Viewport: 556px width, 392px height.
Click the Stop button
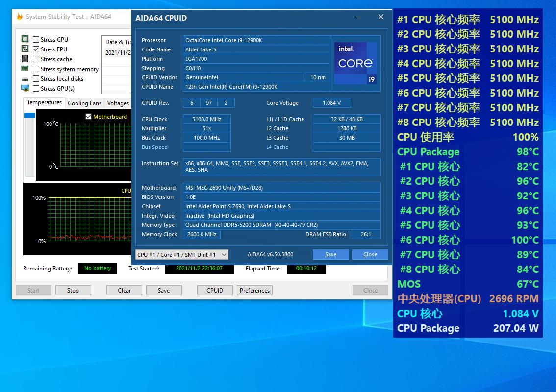click(73, 290)
